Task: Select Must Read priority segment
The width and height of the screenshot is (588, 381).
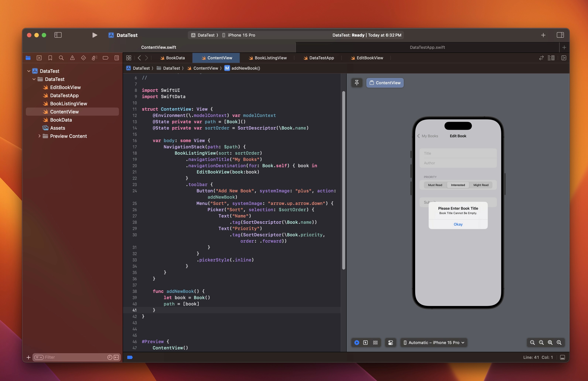Action: [x=435, y=185]
